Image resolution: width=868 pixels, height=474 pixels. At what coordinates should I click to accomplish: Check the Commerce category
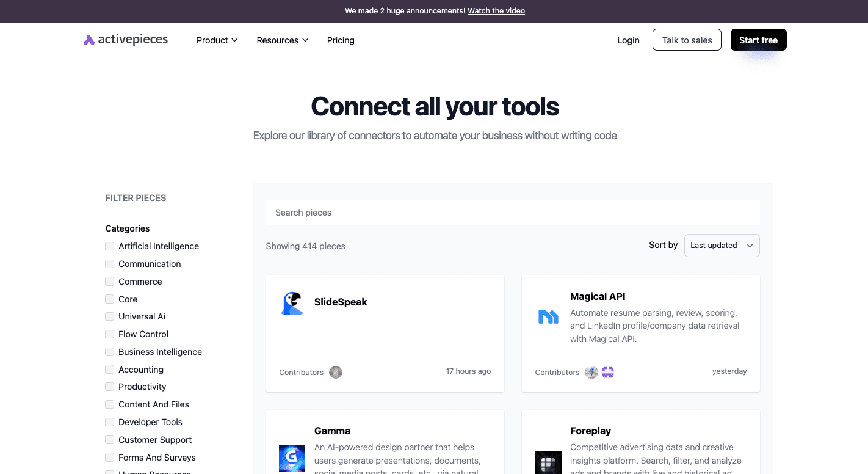click(110, 282)
